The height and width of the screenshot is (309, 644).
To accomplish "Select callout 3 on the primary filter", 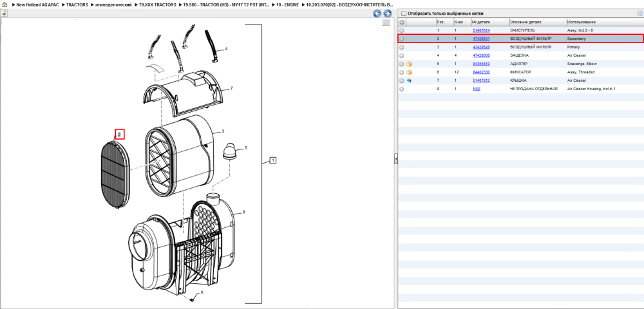I will (x=223, y=131).
